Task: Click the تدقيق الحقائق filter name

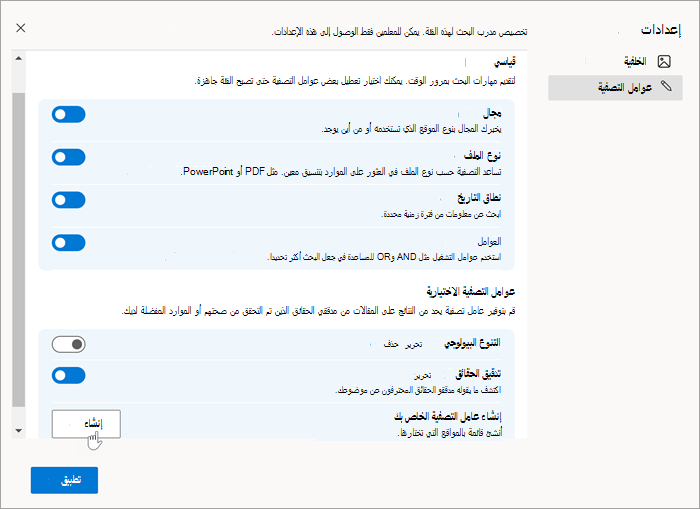Action: [x=478, y=374]
